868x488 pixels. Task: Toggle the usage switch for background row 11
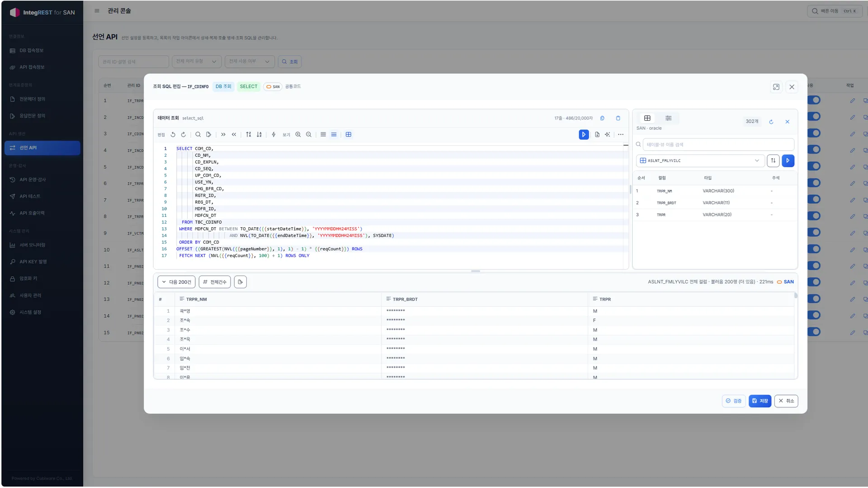tap(814, 266)
